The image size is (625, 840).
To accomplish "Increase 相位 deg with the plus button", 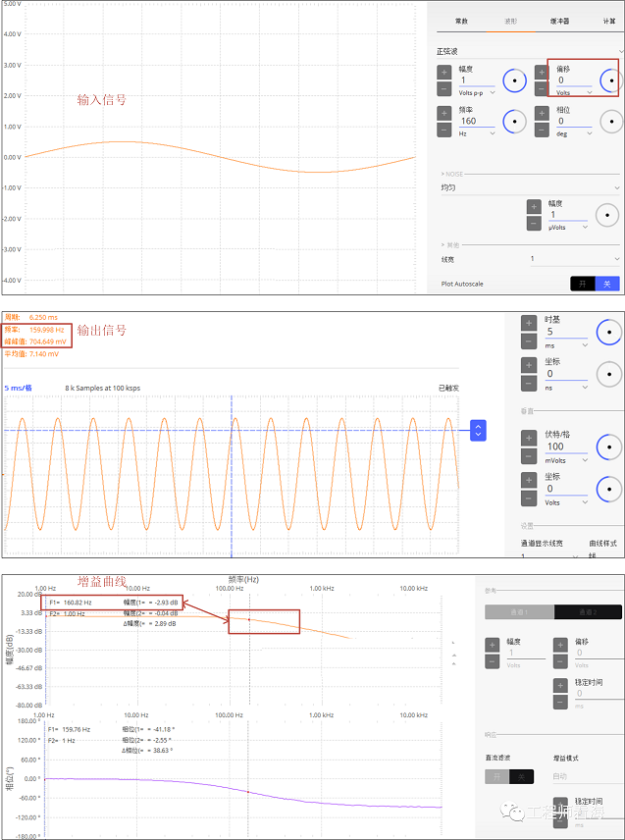I will [542, 114].
